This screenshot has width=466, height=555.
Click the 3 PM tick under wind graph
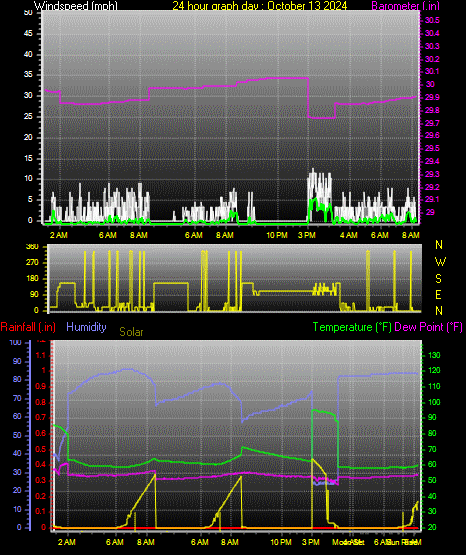tap(307, 235)
